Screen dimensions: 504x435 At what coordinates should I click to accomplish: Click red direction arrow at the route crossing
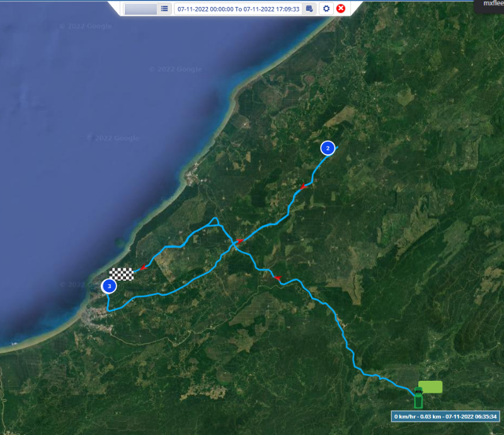(x=239, y=241)
